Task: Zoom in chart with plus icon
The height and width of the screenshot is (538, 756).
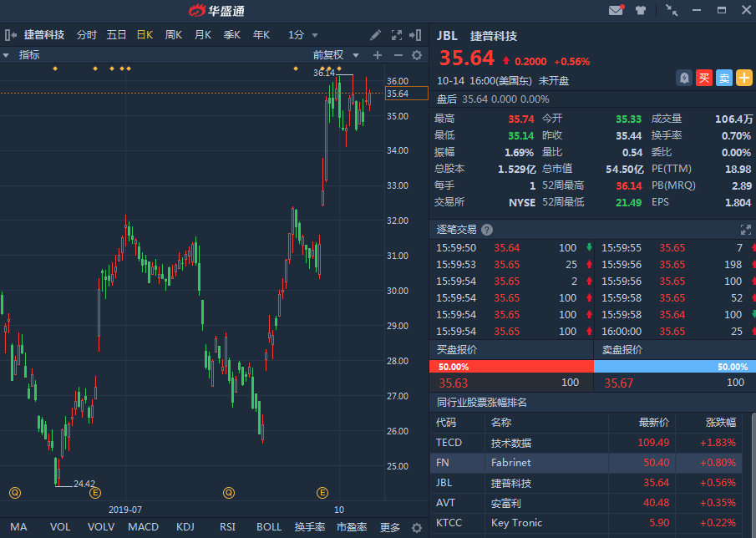Action: click(378, 55)
